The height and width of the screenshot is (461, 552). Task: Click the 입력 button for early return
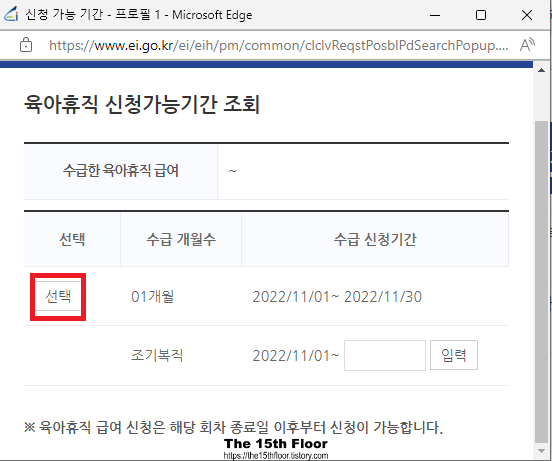click(x=454, y=355)
